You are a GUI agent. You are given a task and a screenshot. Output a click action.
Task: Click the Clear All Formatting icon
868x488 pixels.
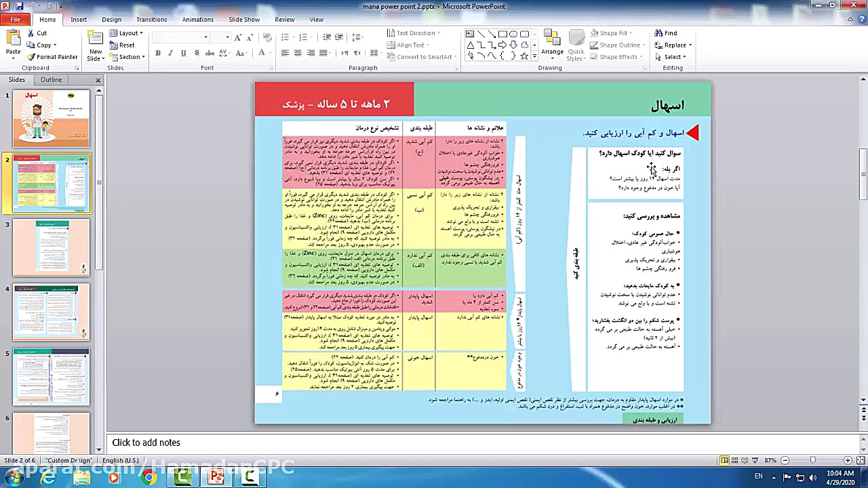pos(267,37)
